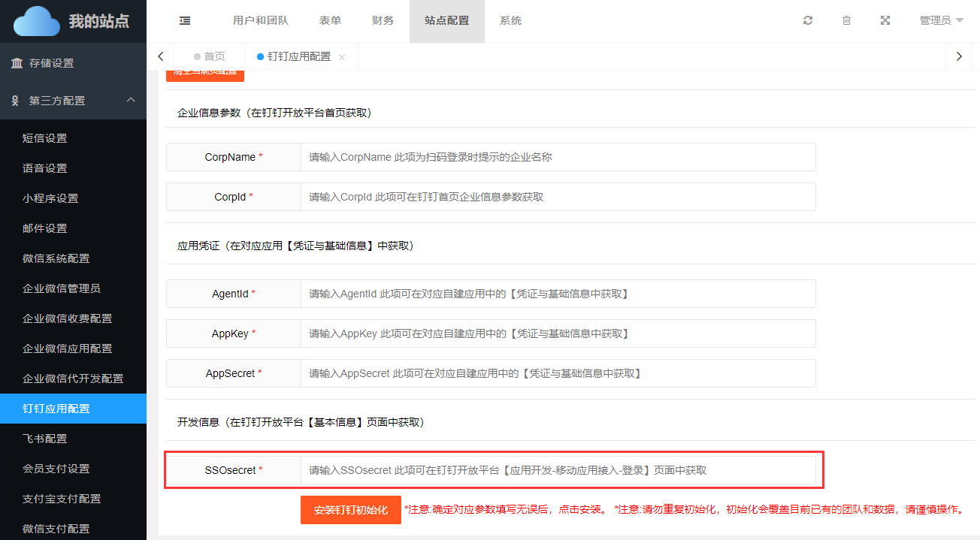The height and width of the screenshot is (540, 980).
Task: Open 飞书配置 in the sidebar
Action: tap(45, 439)
